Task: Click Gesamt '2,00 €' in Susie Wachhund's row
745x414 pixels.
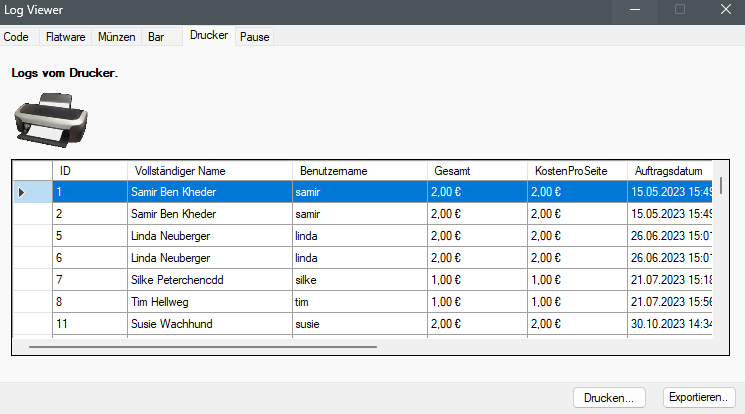Action: tap(478, 324)
